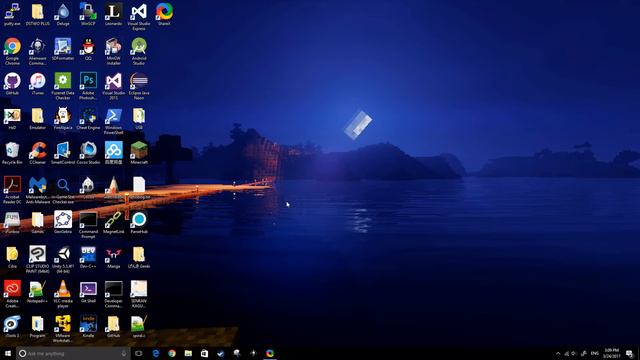Open Adobe Creative Cloud shortcut
The width and height of the screenshot is (640, 360).
pyautogui.click(x=12, y=294)
